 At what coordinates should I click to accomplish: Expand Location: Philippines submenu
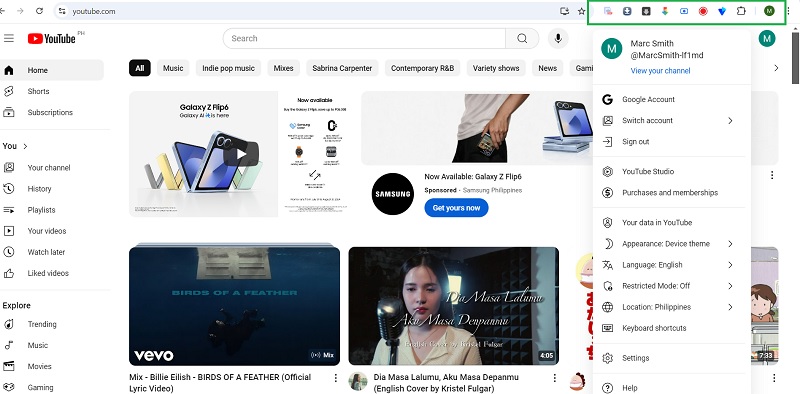pyautogui.click(x=671, y=307)
